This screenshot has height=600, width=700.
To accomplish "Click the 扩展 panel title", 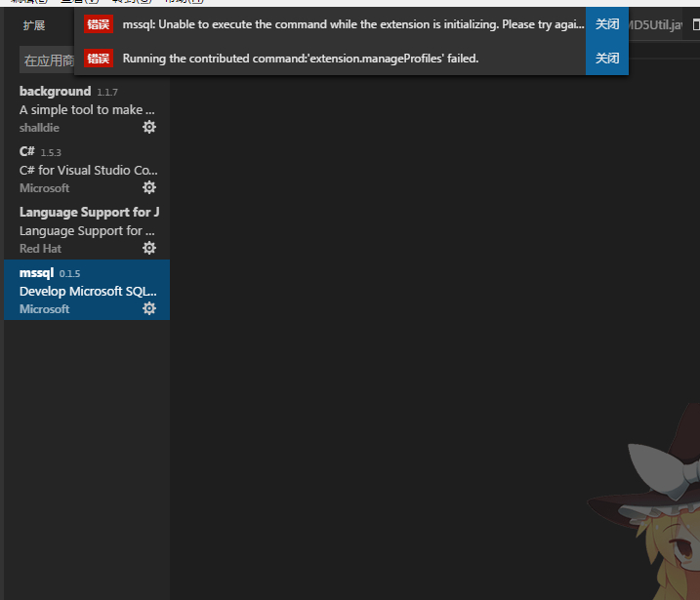I will 34,25.
